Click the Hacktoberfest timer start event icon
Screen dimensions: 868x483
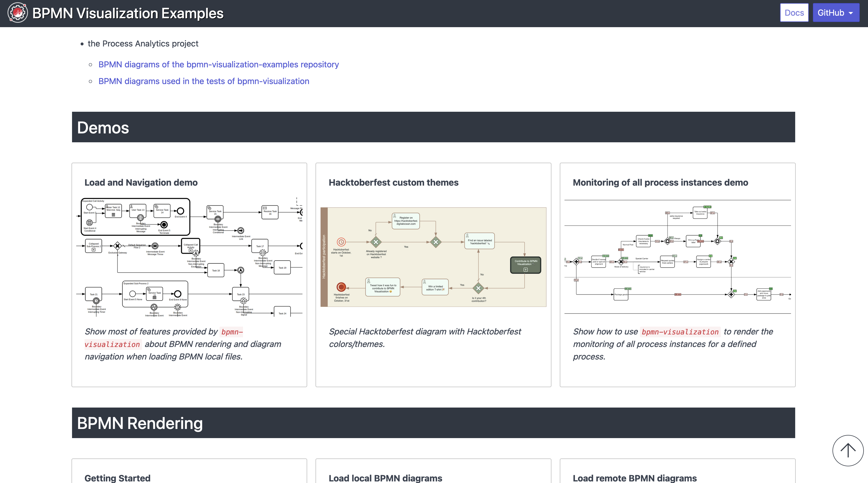341,242
